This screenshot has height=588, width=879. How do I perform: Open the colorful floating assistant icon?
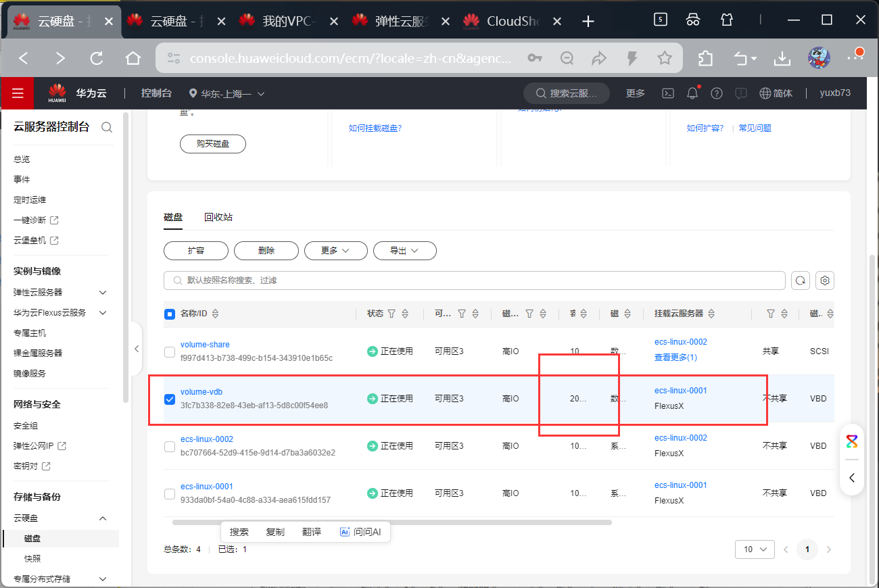pos(852,441)
